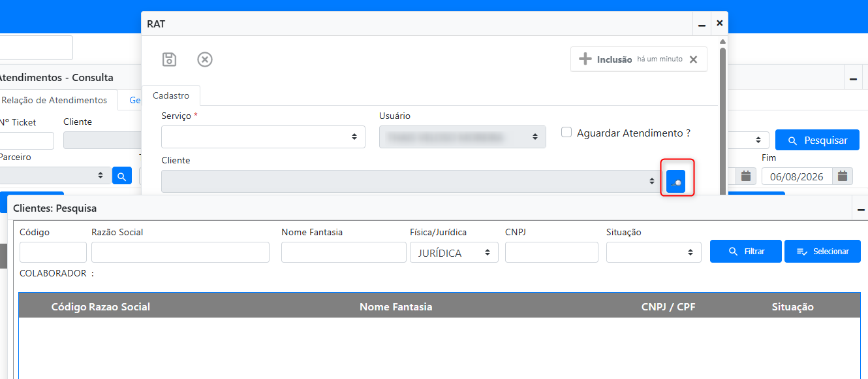Minimize the Clientes: Pesquisa panel

point(861,209)
